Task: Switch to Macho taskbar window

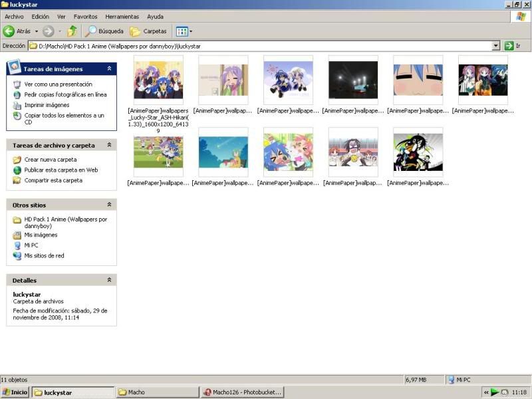Action: (158, 392)
